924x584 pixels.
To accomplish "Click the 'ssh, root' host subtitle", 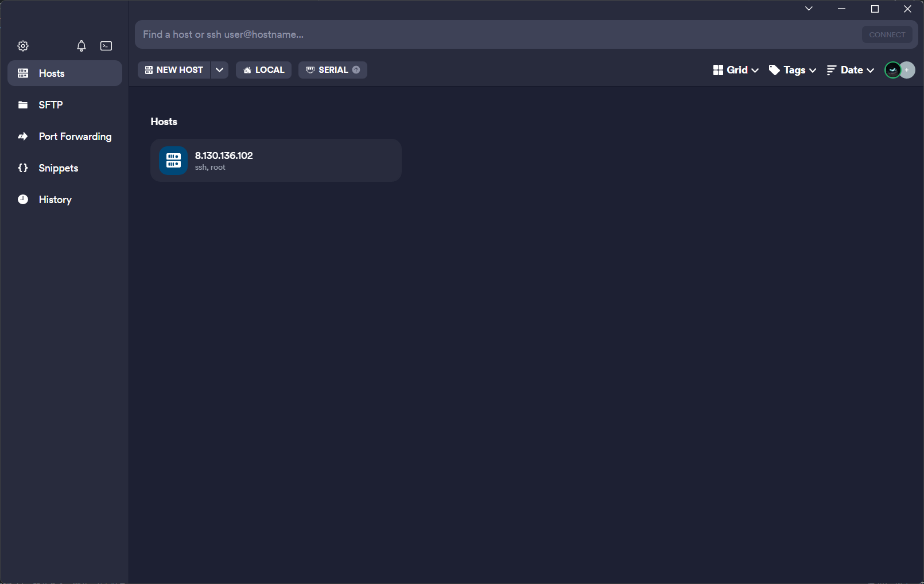I will click(210, 168).
